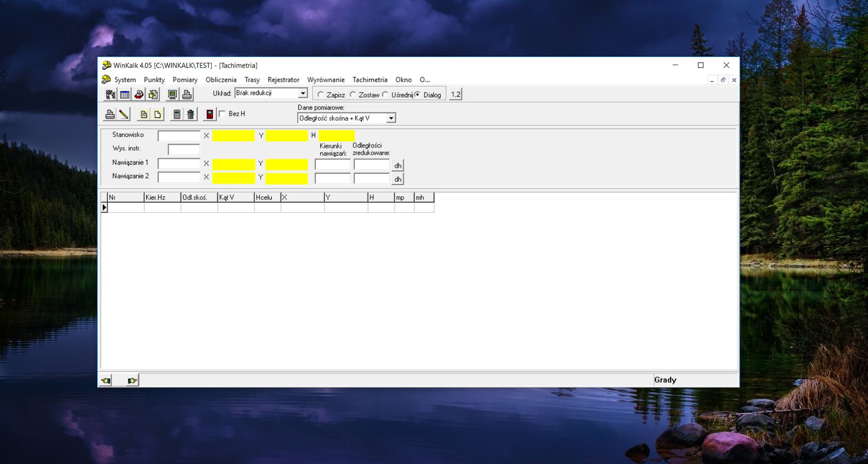Click the Odl.skoś. column header

tap(199, 197)
